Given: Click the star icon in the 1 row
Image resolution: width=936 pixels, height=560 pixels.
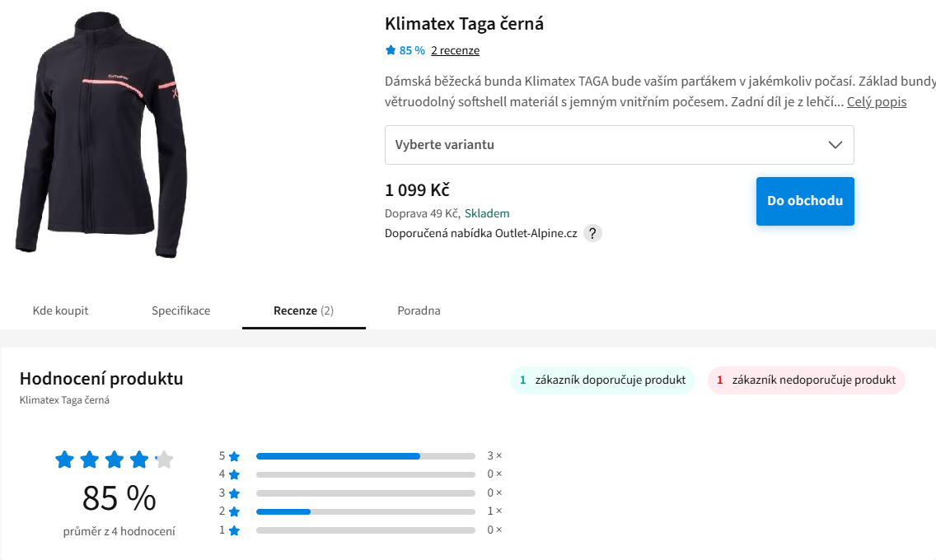Looking at the screenshot, I should pyautogui.click(x=234, y=530).
